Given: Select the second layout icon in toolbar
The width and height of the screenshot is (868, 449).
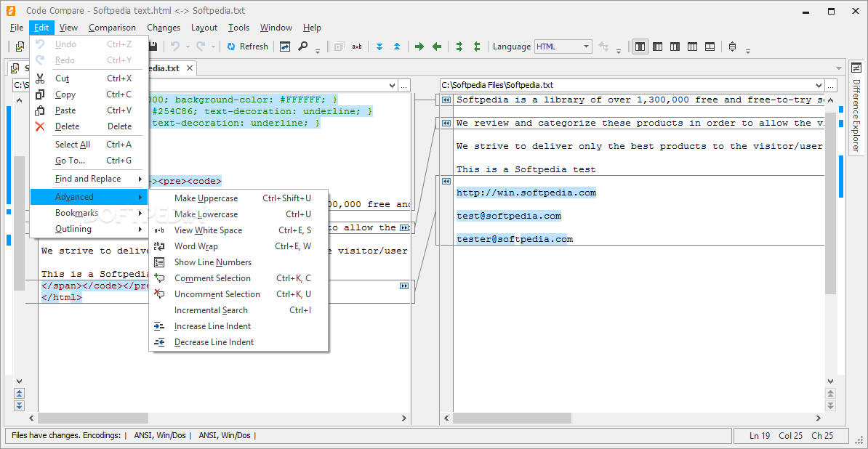Looking at the screenshot, I should pos(658,46).
